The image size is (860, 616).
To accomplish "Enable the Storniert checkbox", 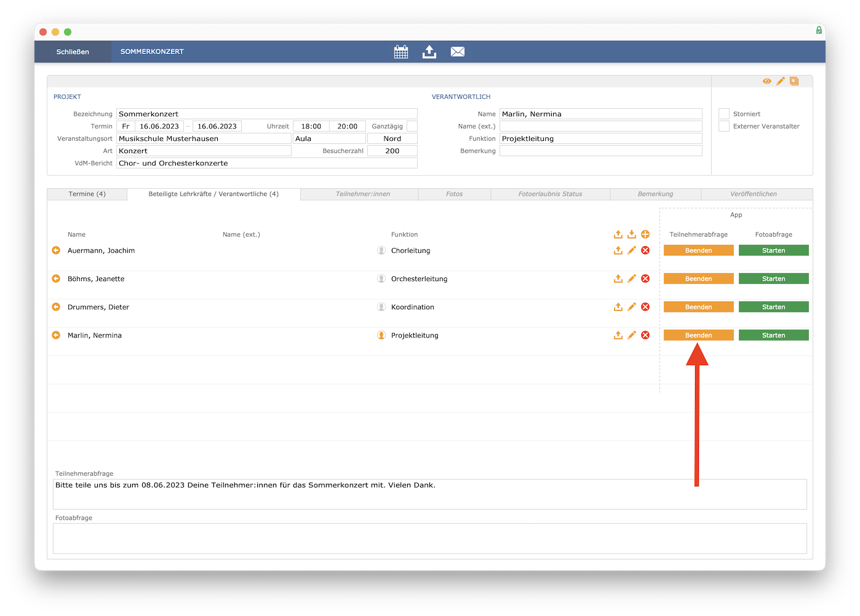I will pos(724,114).
